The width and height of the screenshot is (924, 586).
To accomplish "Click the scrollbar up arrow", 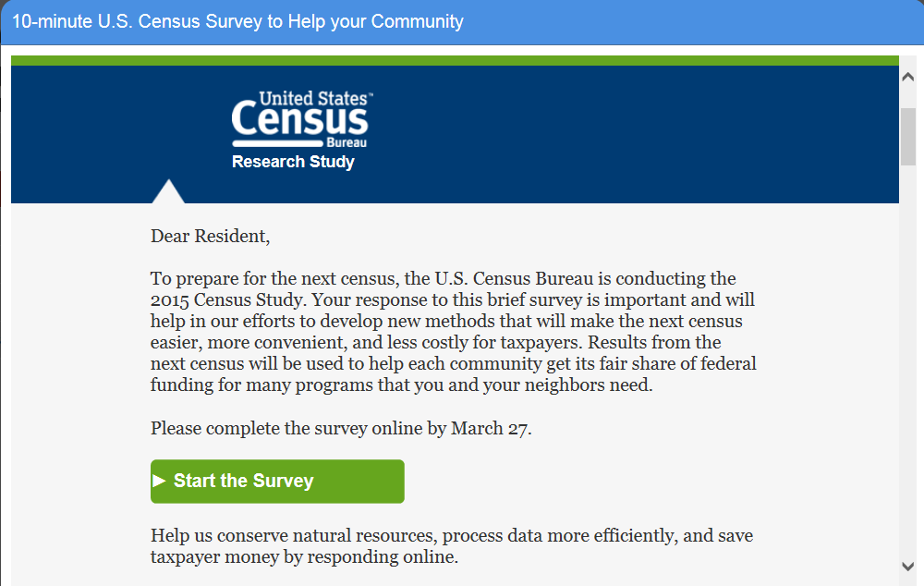I will coord(908,78).
